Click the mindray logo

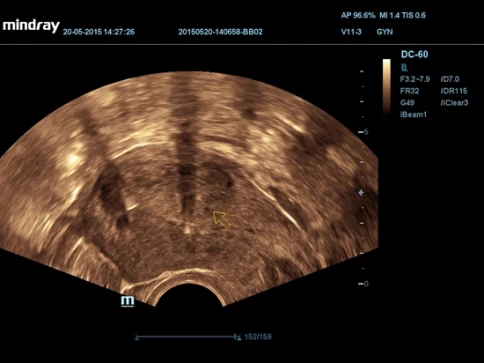31,26
